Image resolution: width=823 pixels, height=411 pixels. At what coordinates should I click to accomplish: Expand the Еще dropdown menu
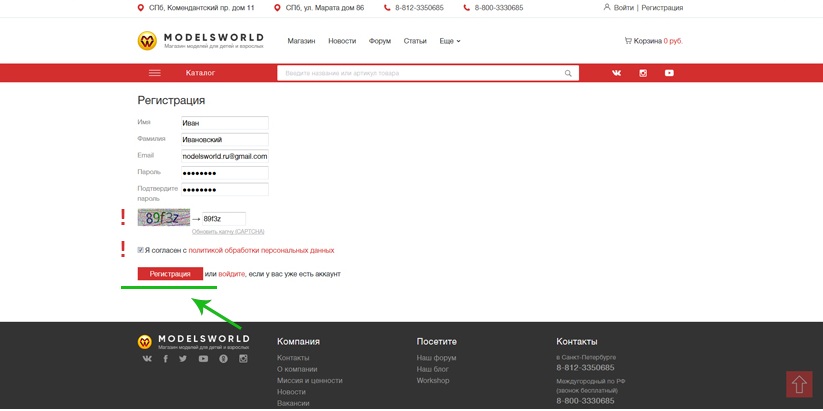[x=449, y=41]
